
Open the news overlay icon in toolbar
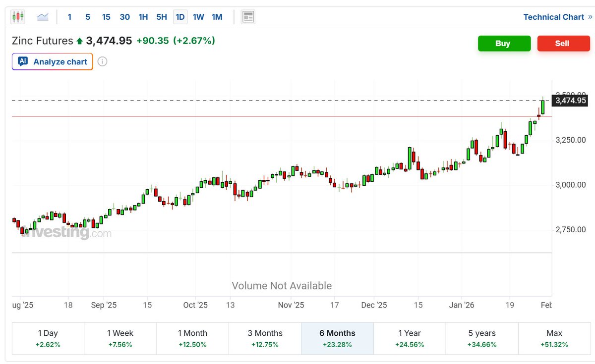[248, 17]
